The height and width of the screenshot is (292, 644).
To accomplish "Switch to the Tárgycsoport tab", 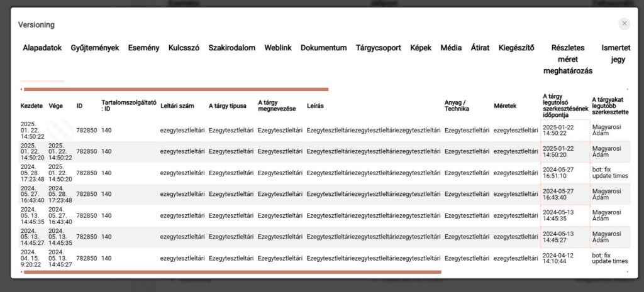I will point(378,48).
